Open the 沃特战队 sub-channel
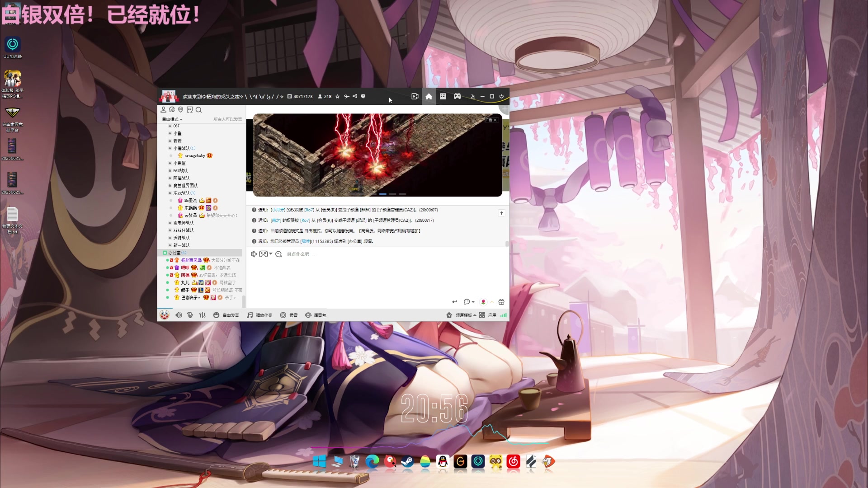Viewport: 868px width, 488px height. (181, 238)
